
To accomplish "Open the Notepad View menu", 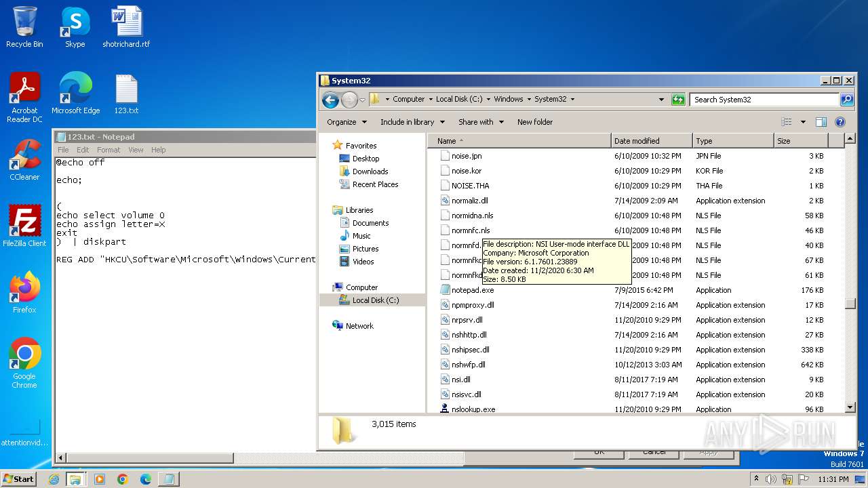I will (136, 150).
